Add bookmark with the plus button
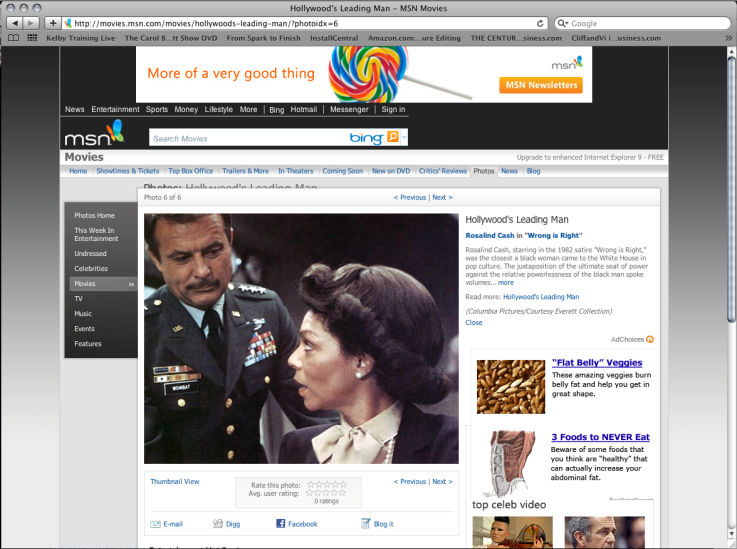Image resolution: width=737 pixels, height=549 pixels. (x=53, y=23)
